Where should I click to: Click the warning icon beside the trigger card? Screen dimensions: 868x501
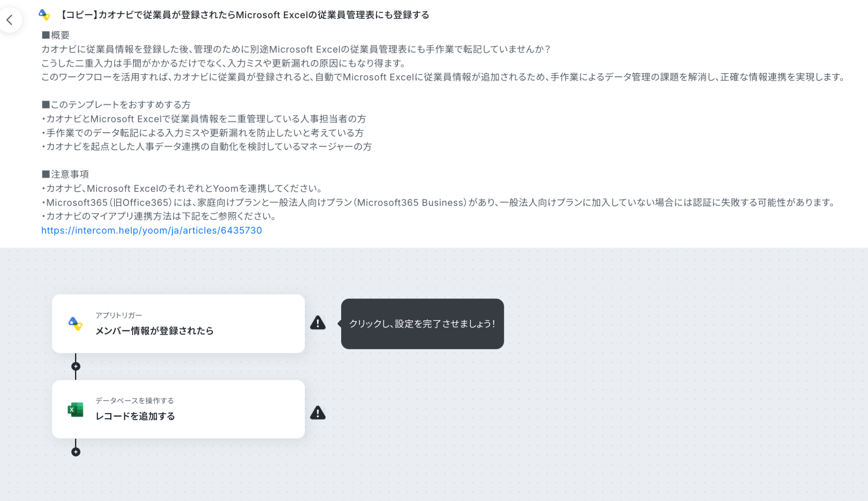click(x=318, y=323)
